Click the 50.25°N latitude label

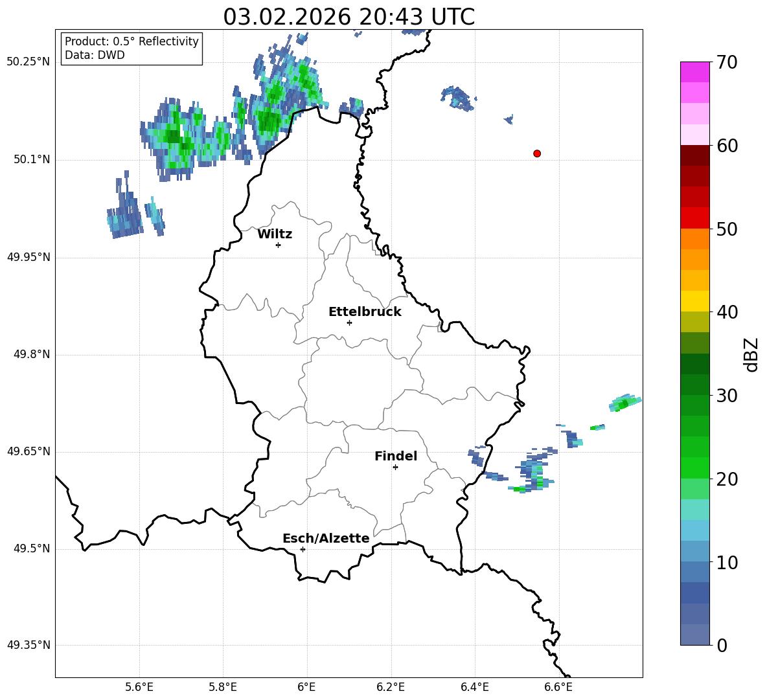[29, 62]
